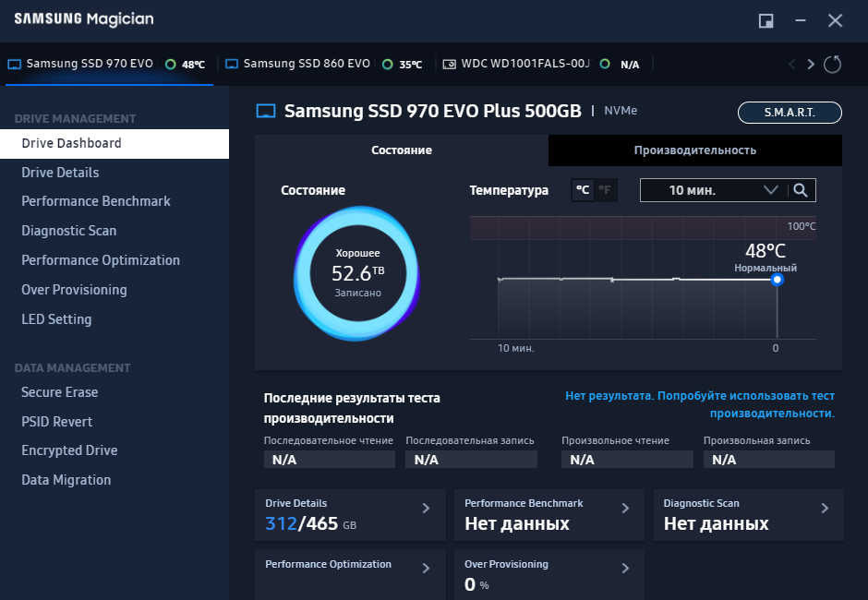This screenshot has width=868, height=600.
Task: Click the health status ring indicator
Action: click(x=356, y=273)
